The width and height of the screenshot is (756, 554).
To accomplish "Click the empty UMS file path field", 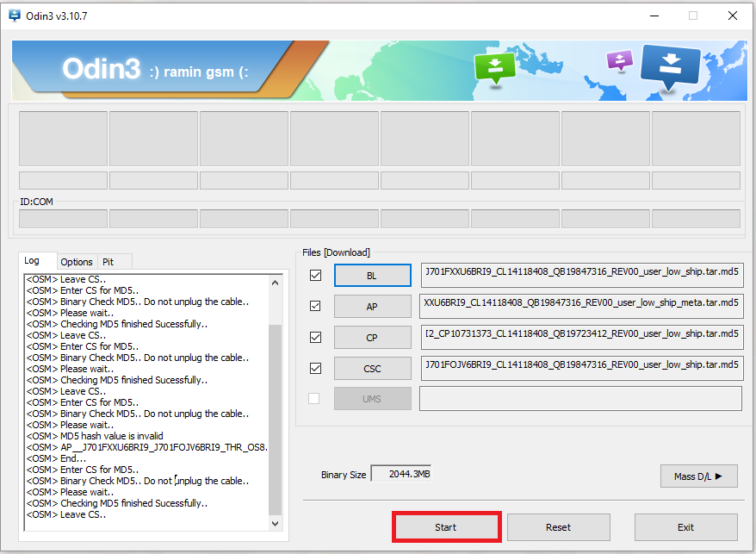I will point(580,399).
